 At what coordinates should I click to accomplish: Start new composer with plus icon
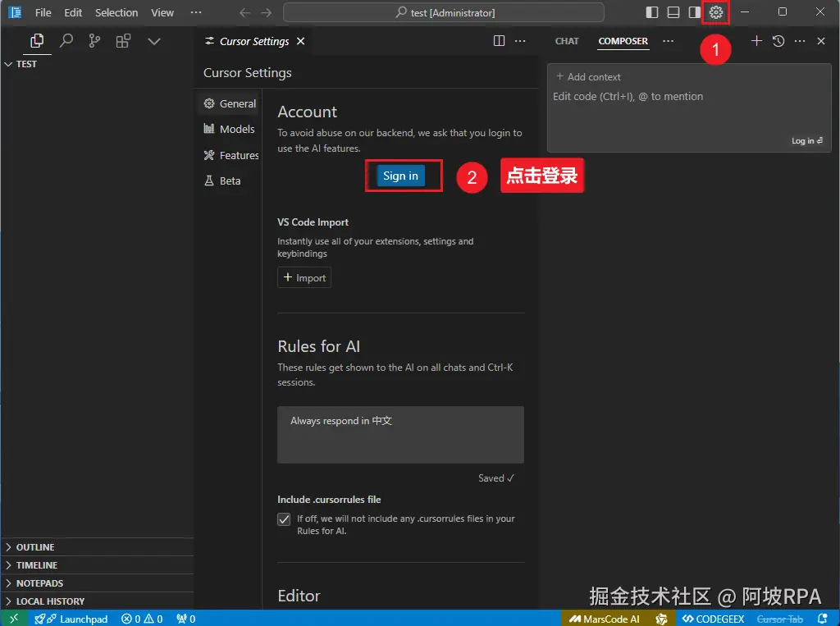756,41
